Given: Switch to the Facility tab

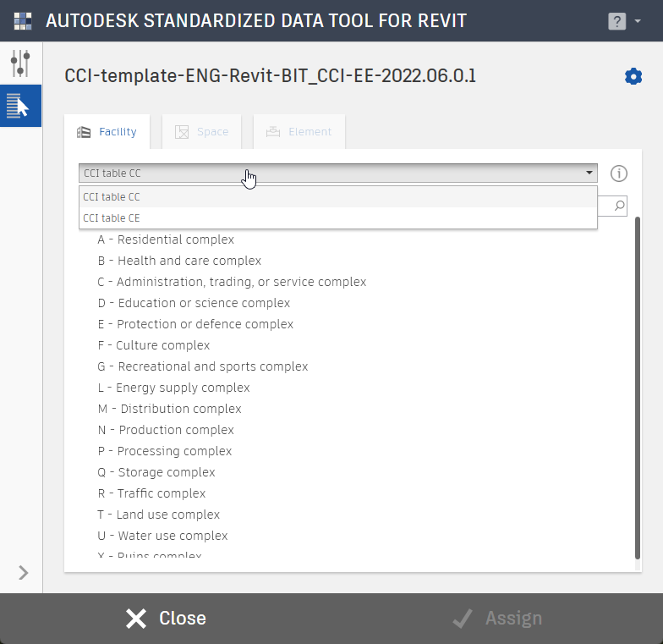Looking at the screenshot, I should pyautogui.click(x=107, y=132).
